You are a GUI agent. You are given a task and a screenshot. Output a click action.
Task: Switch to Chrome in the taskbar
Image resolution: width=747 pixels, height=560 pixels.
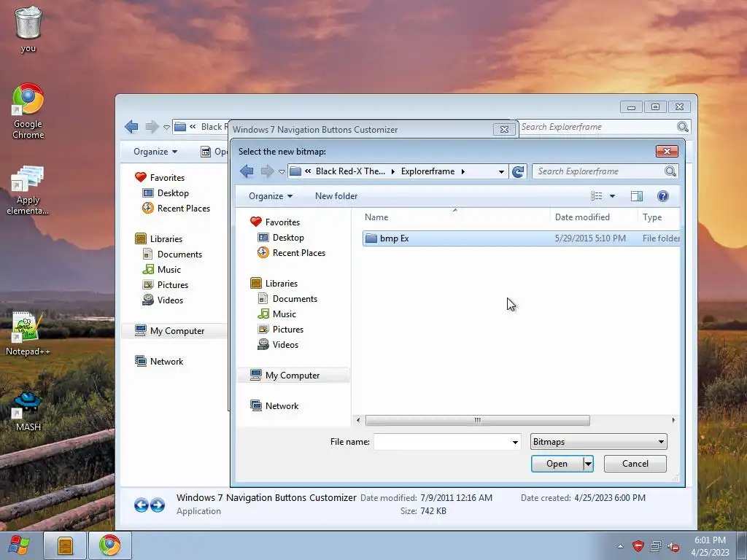point(110,545)
